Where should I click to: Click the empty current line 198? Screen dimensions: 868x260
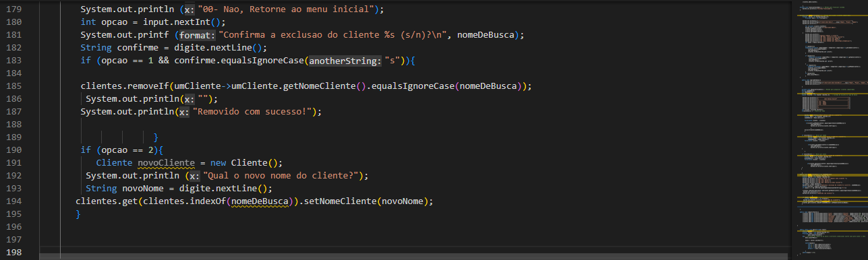click(413, 253)
